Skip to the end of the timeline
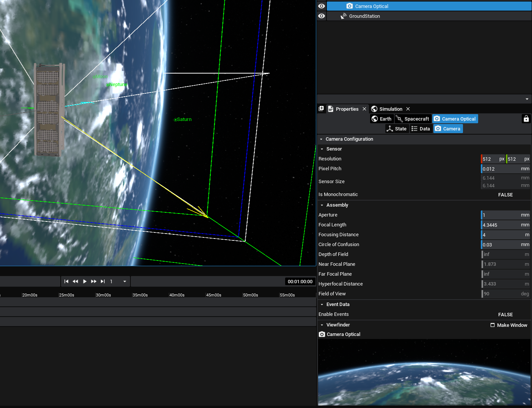This screenshot has width=532, height=408. click(103, 281)
